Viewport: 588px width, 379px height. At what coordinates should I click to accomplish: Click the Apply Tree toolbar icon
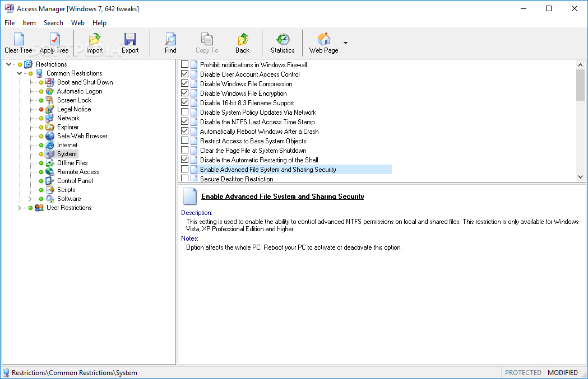click(x=54, y=39)
